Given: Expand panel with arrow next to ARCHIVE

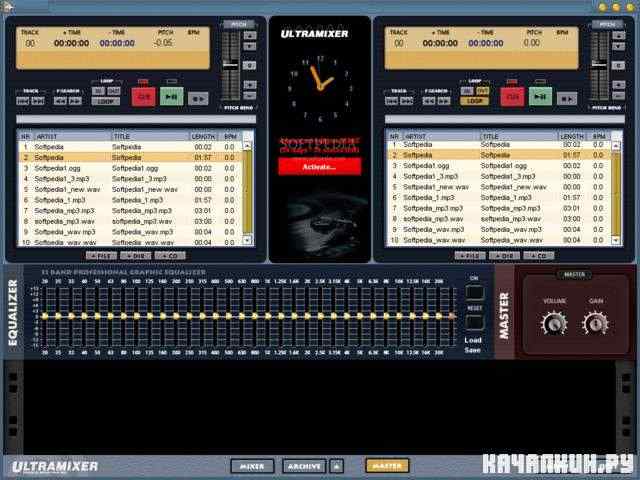Looking at the screenshot, I should click(x=337, y=466).
